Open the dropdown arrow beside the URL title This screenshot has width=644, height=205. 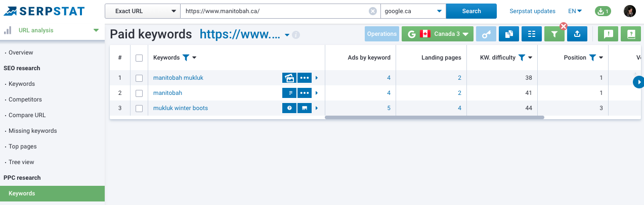pos(287,35)
